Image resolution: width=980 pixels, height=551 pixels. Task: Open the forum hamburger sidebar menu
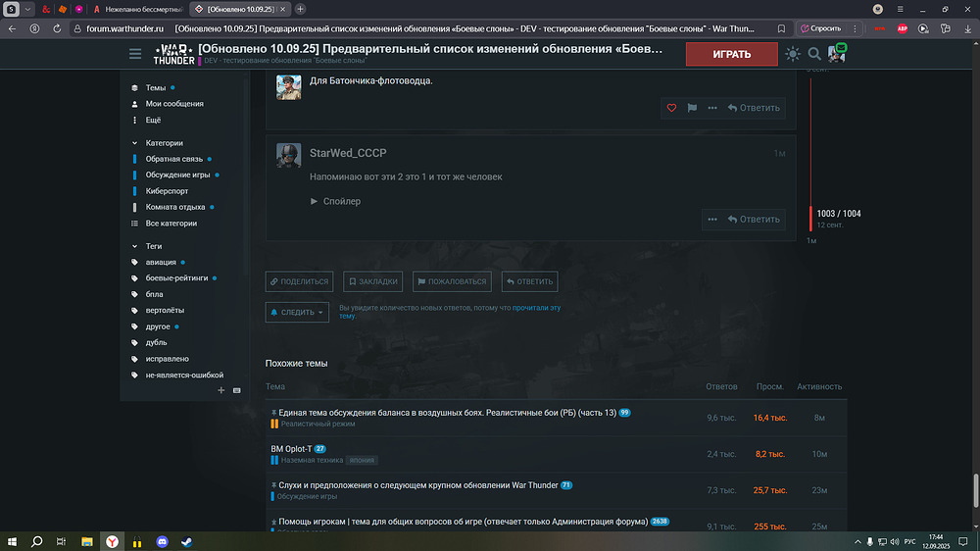pos(135,54)
